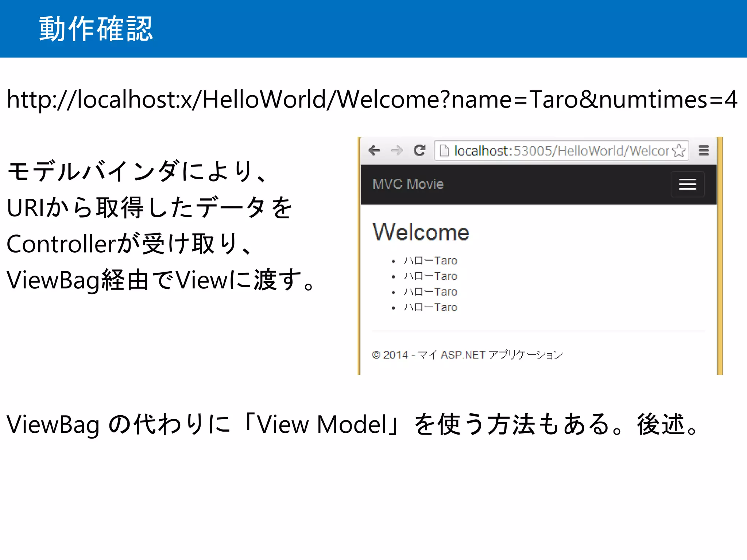This screenshot has width=747, height=560.
Task: Open the Chrome menu icon
Action: point(704,150)
